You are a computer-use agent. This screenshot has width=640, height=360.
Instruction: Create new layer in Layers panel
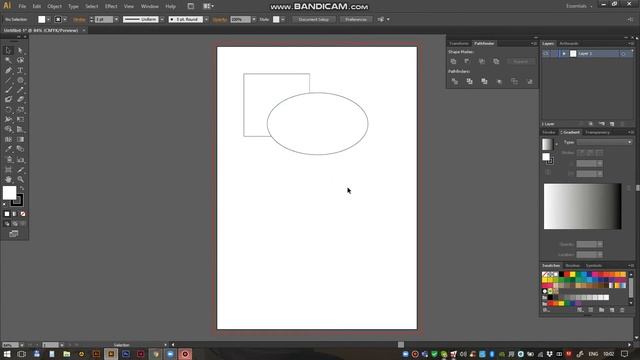click(x=612, y=124)
